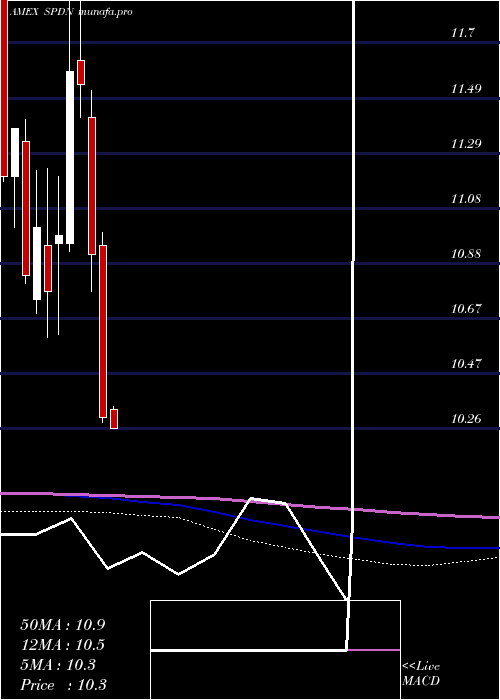Viewport: 500px width, 700px height.
Task: Select the '5MA : 10.3' value
Action: click(x=58, y=665)
